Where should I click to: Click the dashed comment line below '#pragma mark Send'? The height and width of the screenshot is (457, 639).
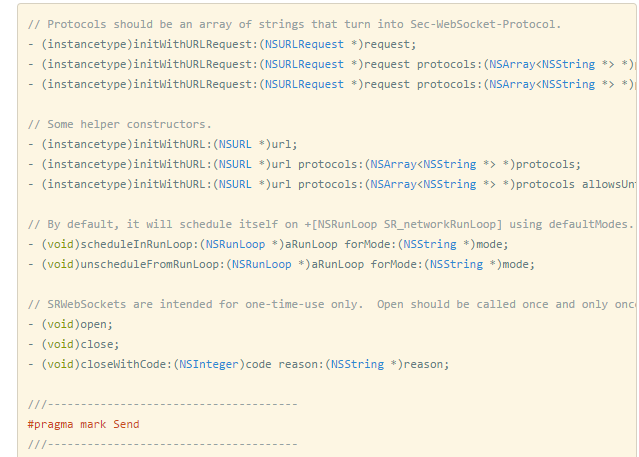pyautogui.click(x=162, y=444)
